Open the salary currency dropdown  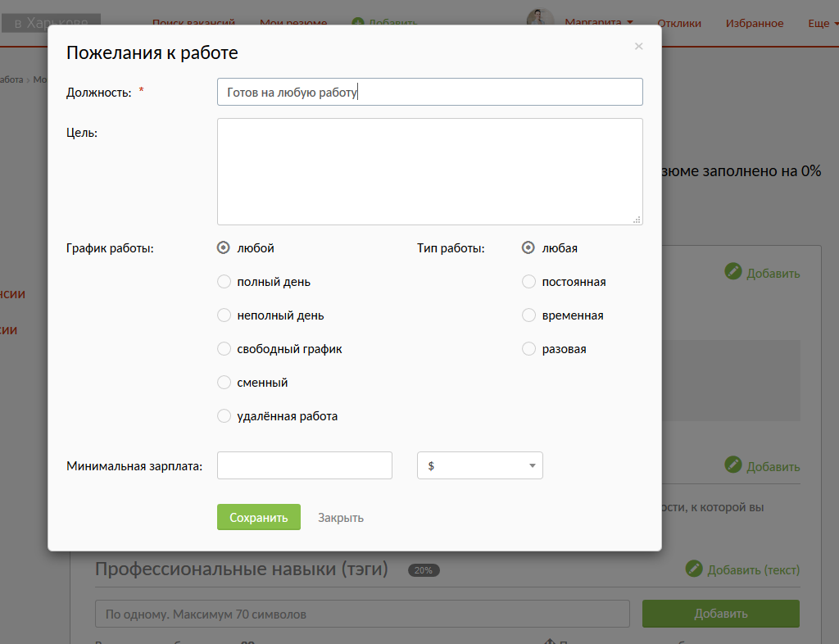[x=479, y=465]
